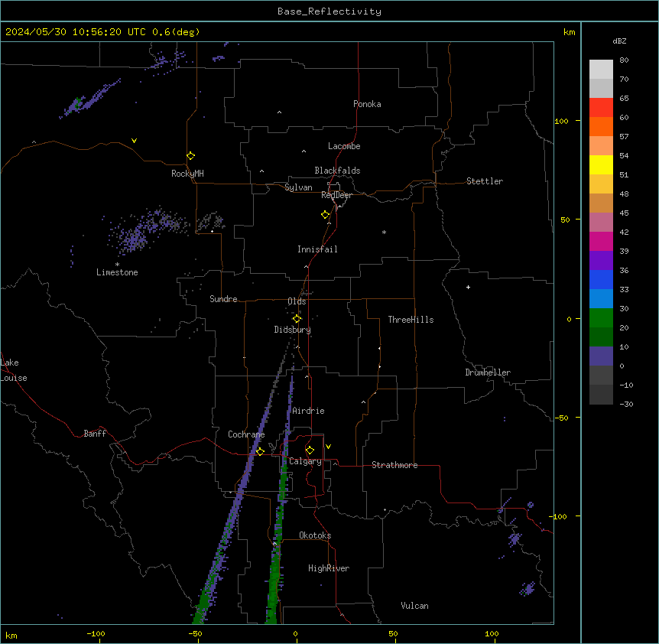The width and height of the screenshot is (659, 644).
Task: Click the Drumheller town label
Action: [x=488, y=372]
